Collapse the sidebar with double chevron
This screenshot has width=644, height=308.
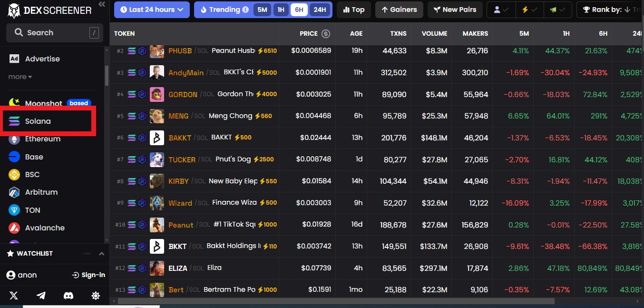tap(101, 4)
